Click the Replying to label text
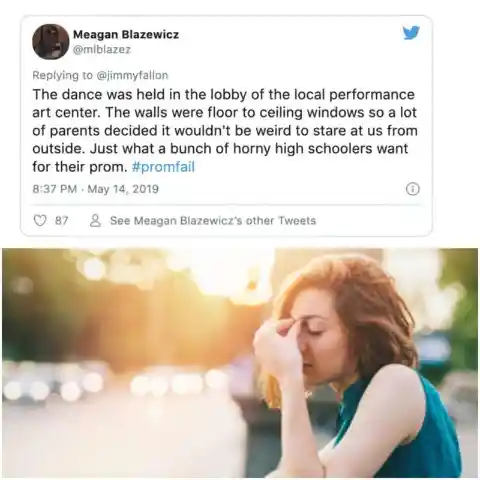This screenshot has height=480, width=480. click(63, 75)
